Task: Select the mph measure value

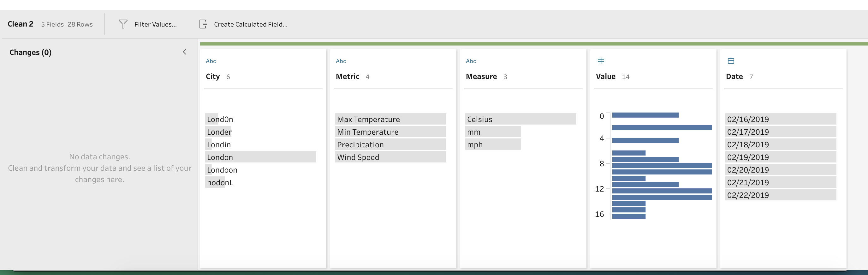Action: tap(475, 144)
